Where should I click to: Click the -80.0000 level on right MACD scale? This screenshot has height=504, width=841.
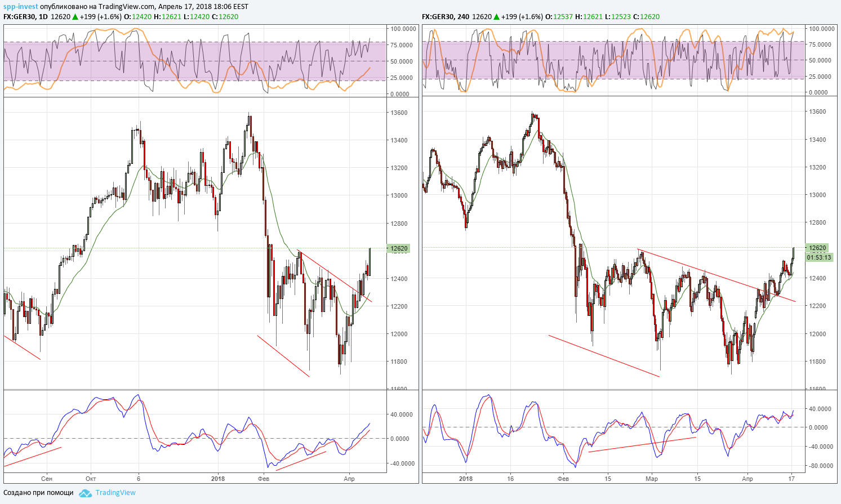pos(821,466)
